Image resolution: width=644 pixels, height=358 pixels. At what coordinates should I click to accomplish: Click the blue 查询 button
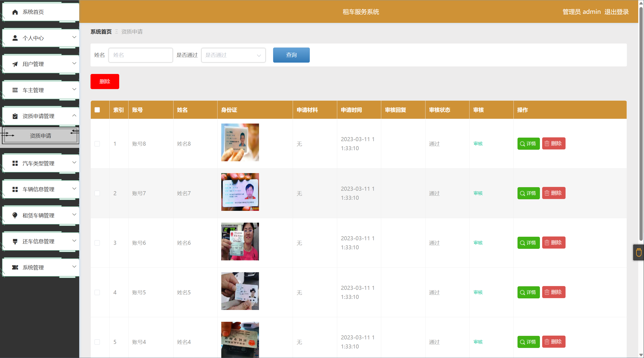pos(291,55)
